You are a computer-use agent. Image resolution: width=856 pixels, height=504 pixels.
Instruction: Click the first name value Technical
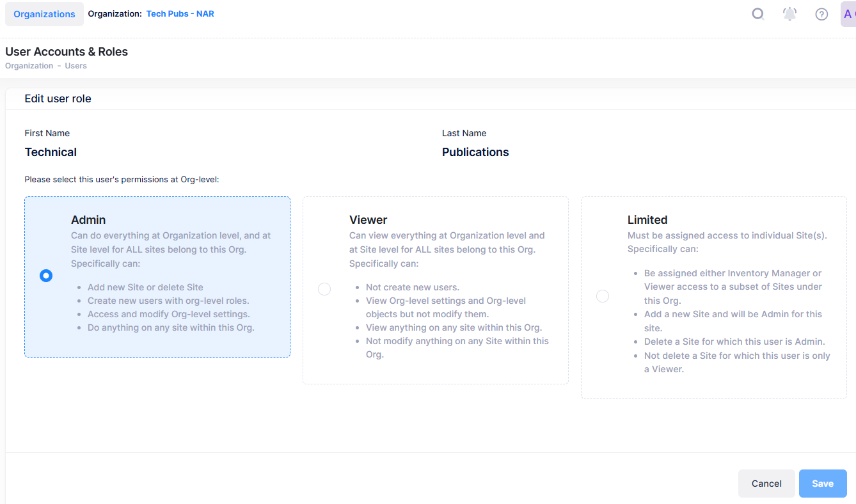[x=51, y=152]
